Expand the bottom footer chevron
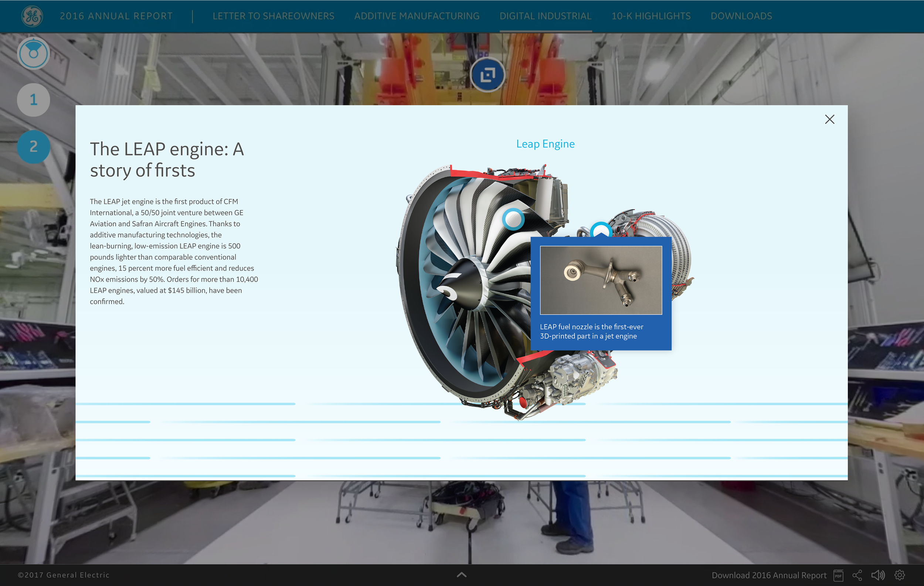The image size is (924, 586). [x=462, y=575]
